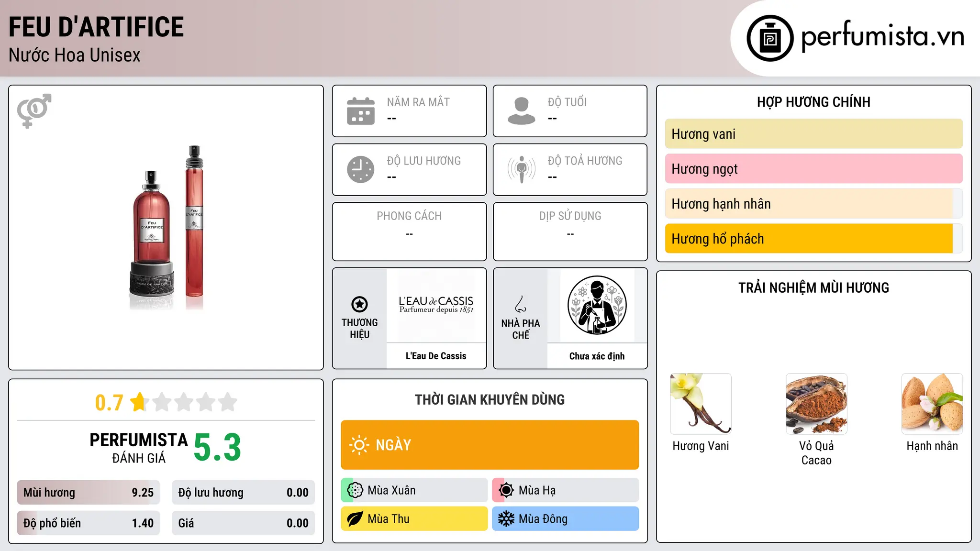Click the Độ Toả Hương label
980x551 pixels.
pyautogui.click(x=585, y=161)
